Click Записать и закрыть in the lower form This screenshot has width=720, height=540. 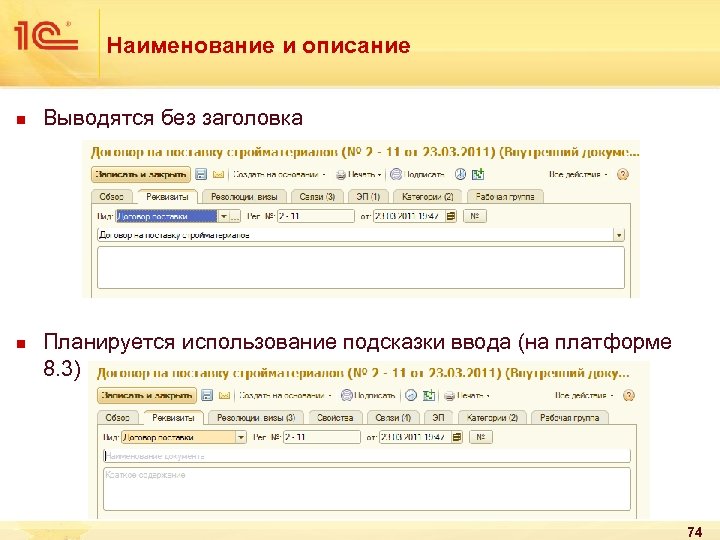147,395
